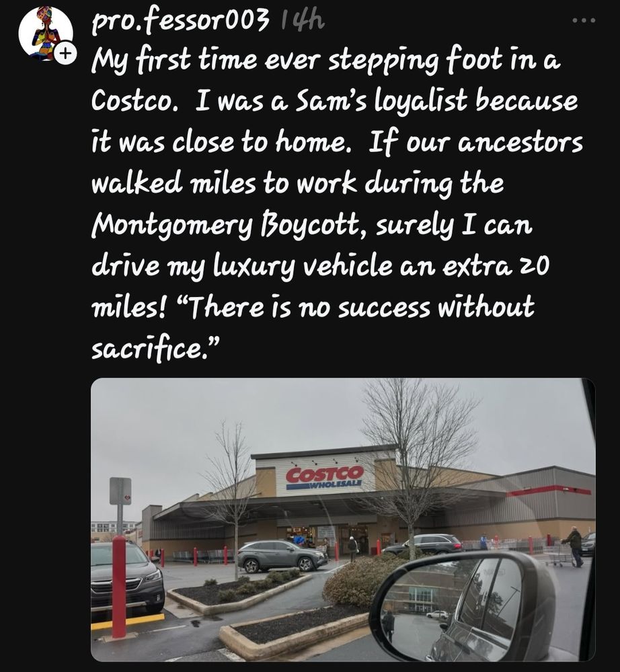This screenshot has height=672, width=620.
Task: Click the mulch landscaped island with shrubs
Action: 240,591
